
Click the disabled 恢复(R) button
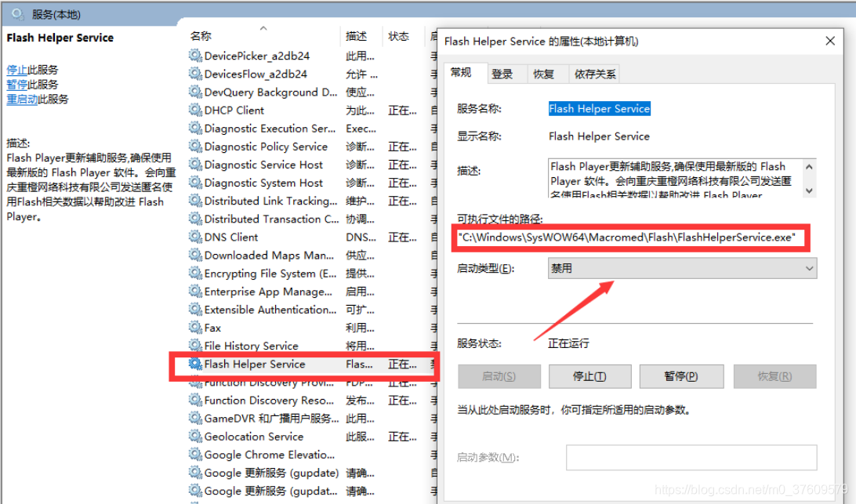774,376
